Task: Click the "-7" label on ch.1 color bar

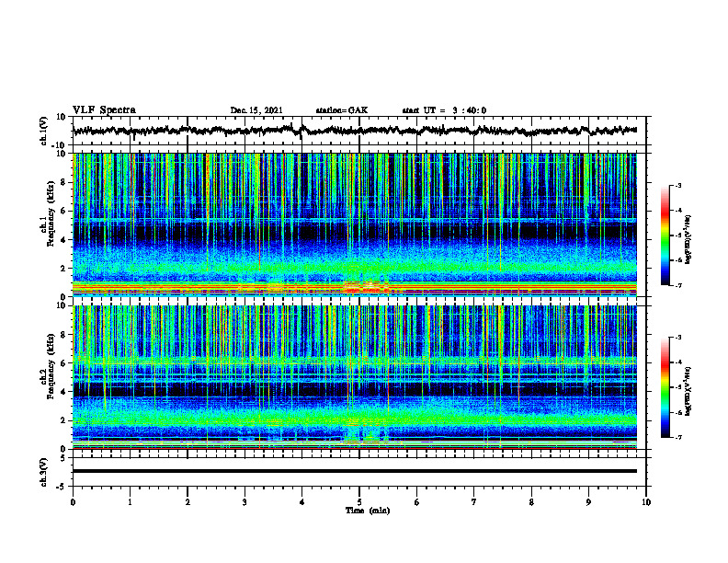Action: (x=678, y=285)
